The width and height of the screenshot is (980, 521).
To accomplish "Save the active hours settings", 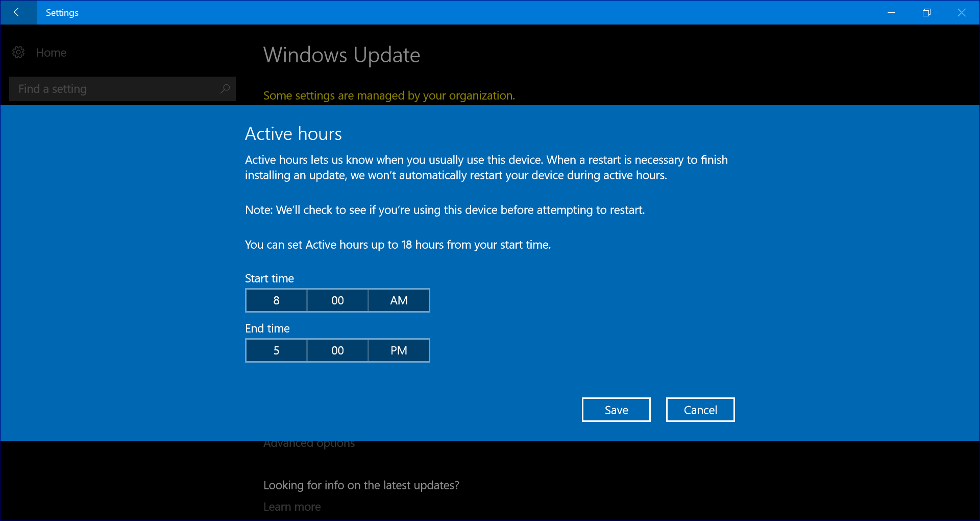I will [x=616, y=410].
